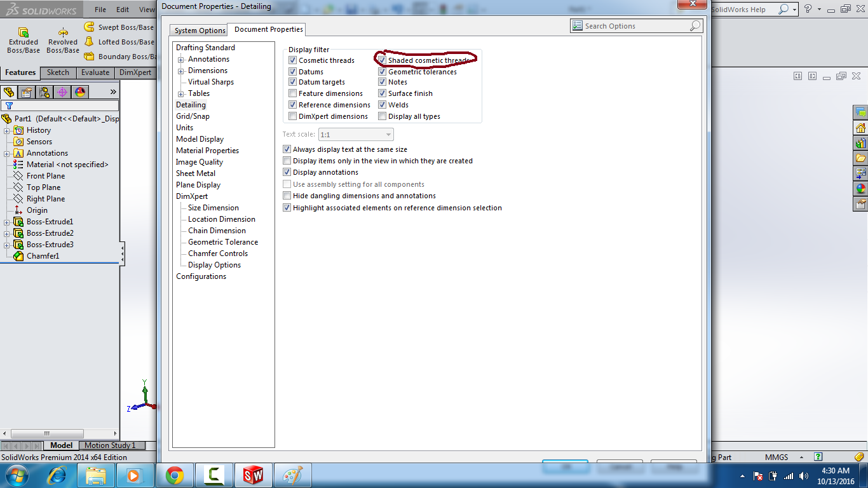The height and width of the screenshot is (488, 868).
Task: Enable Feature dimensions checkbox
Action: [293, 93]
